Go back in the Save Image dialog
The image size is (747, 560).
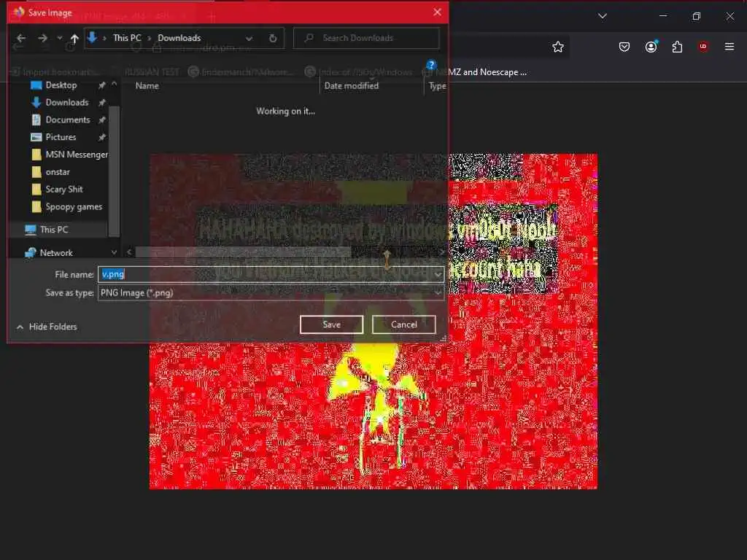pos(21,38)
